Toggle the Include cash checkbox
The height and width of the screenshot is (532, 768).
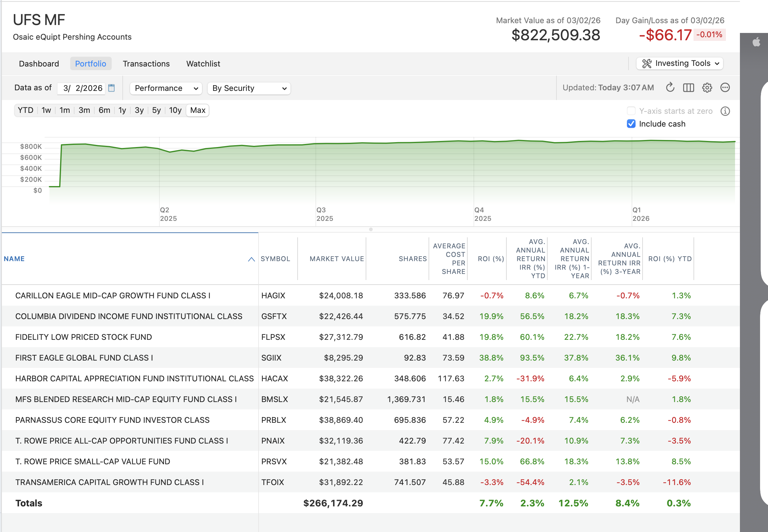631,124
